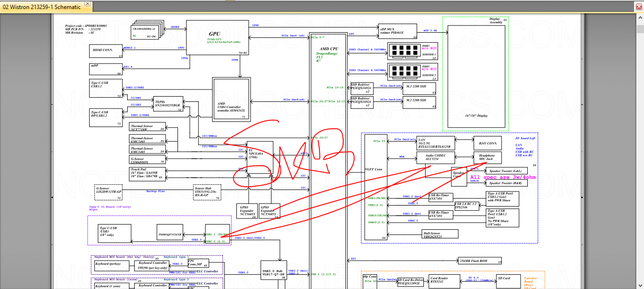Click the HDMI CONN. block
644x289 pixels.
click(105, 51)
